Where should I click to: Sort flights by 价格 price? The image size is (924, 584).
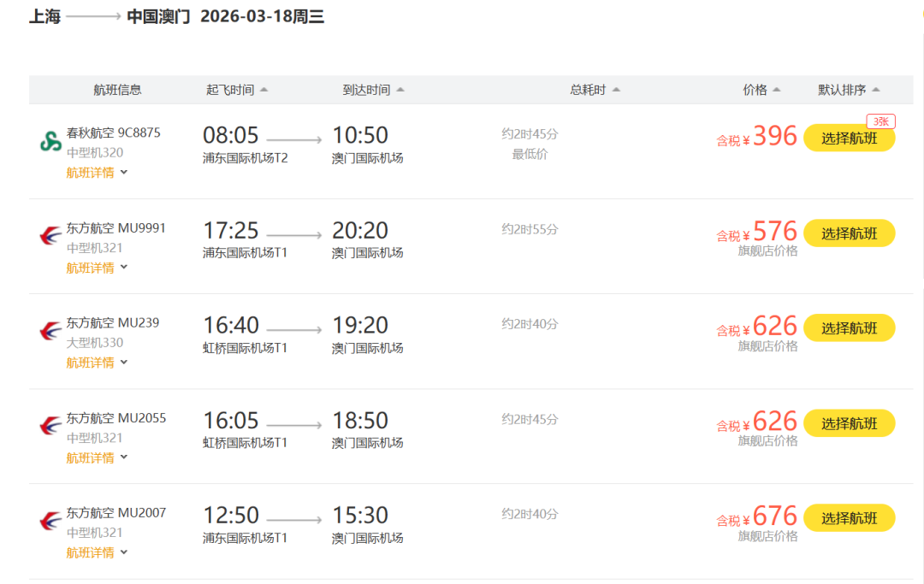(761, 90)
